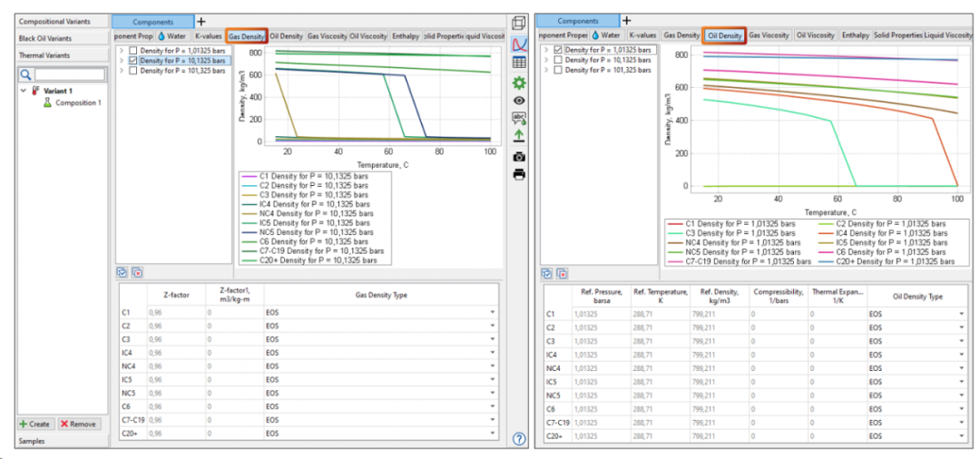Add a new tab with the plus icon in left panel
Image resolution: width=980 pixels, height=459 pixels.
tap(201, 21)
